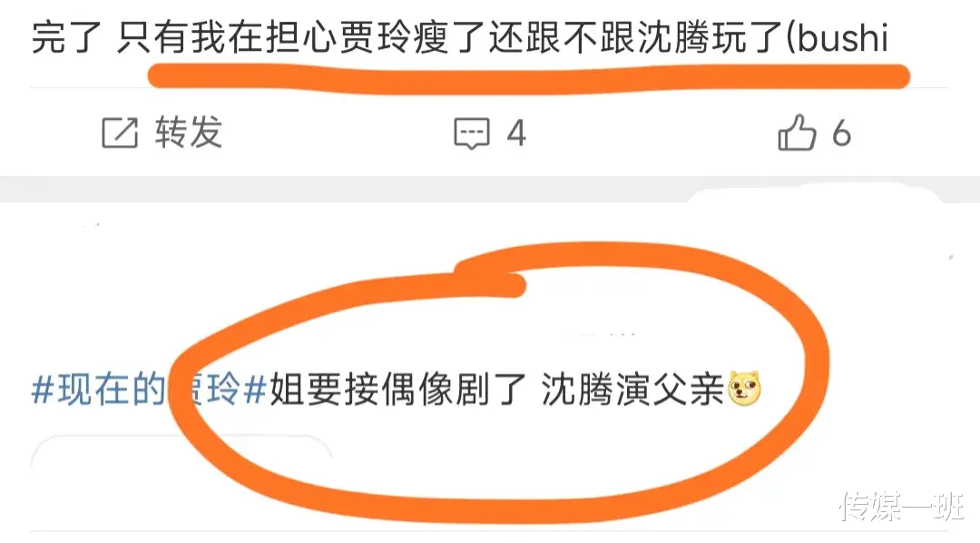Click the gray separator band between posts
Image resolution: width=980 pixels, height=543 pixels.
pyautogui.click(x=490, y=190)
